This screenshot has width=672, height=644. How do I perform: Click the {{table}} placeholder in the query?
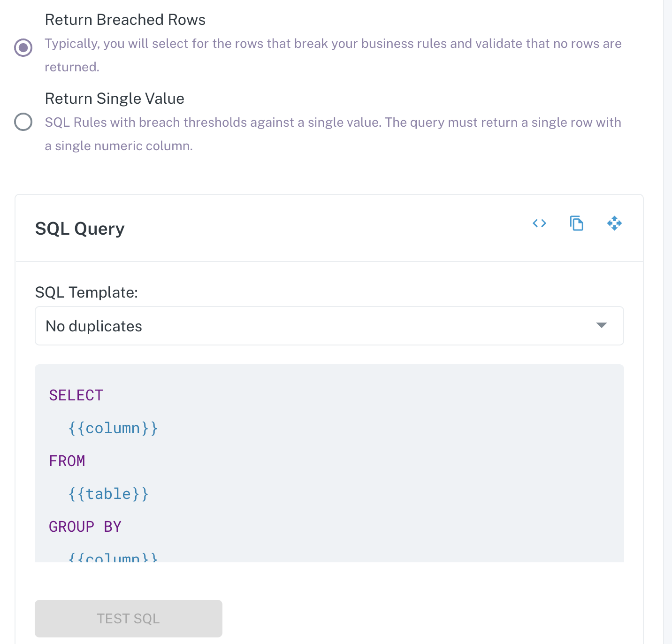108,494
